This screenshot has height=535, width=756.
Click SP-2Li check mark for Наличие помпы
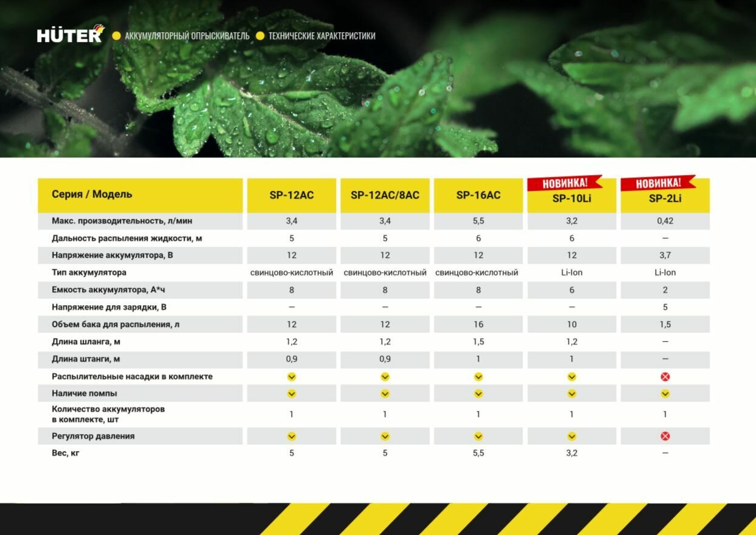(x=665, y=393)
